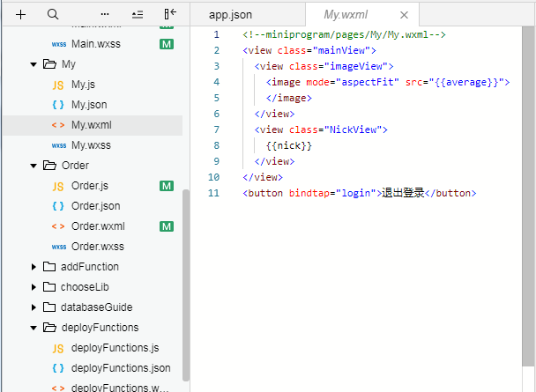
Task: Collapse the My folder arrow
Action: click(33, 64)
